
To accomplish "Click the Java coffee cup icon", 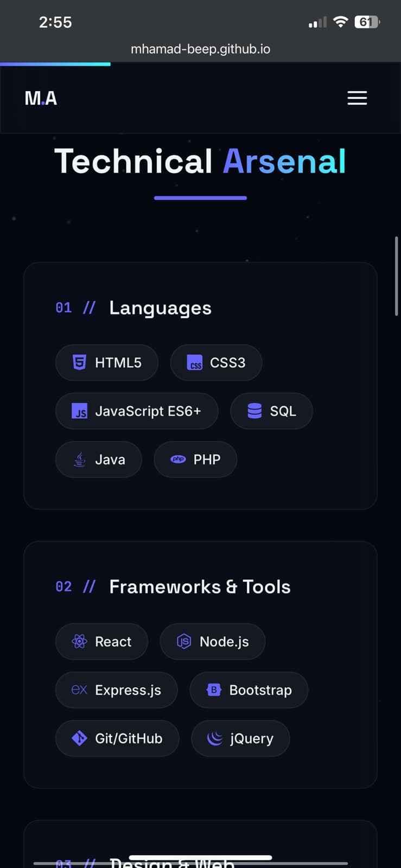I will coord(80,459).
